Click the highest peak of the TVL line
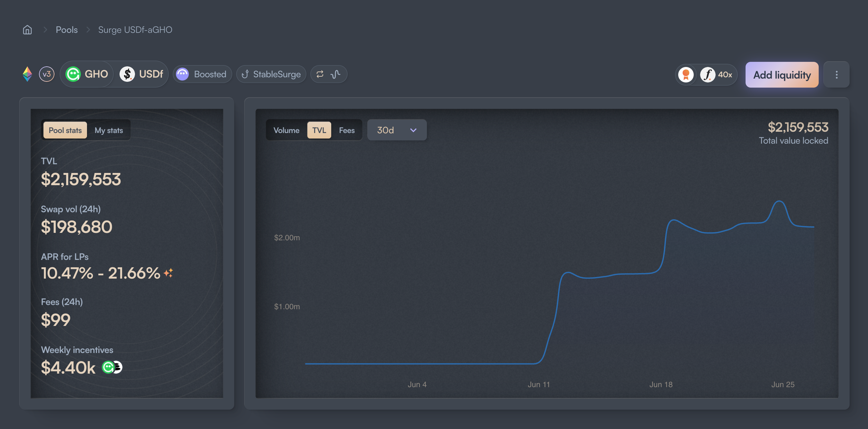This screenshot has width=868, height=429. [779, 201]
